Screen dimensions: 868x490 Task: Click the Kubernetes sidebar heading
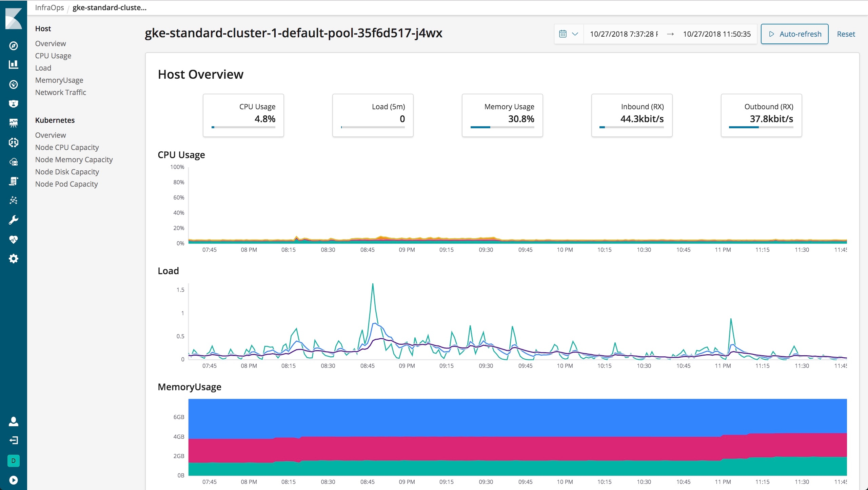click(55, 120)
